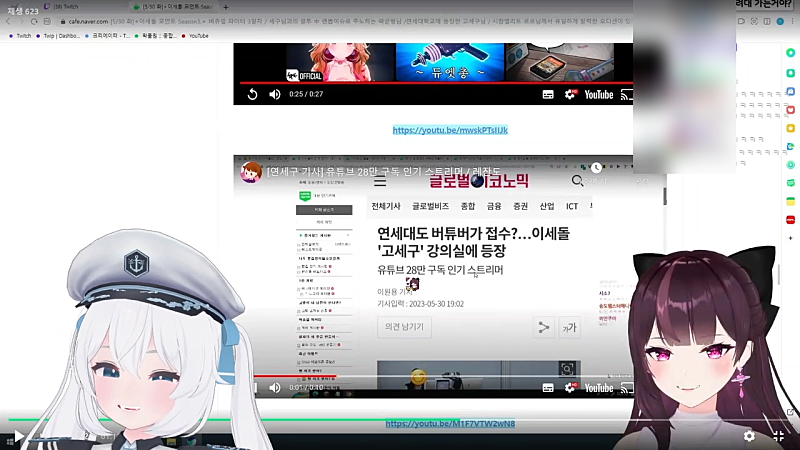Click the 산업 menu item
The image size is (800, 450).
click(547, 206)
